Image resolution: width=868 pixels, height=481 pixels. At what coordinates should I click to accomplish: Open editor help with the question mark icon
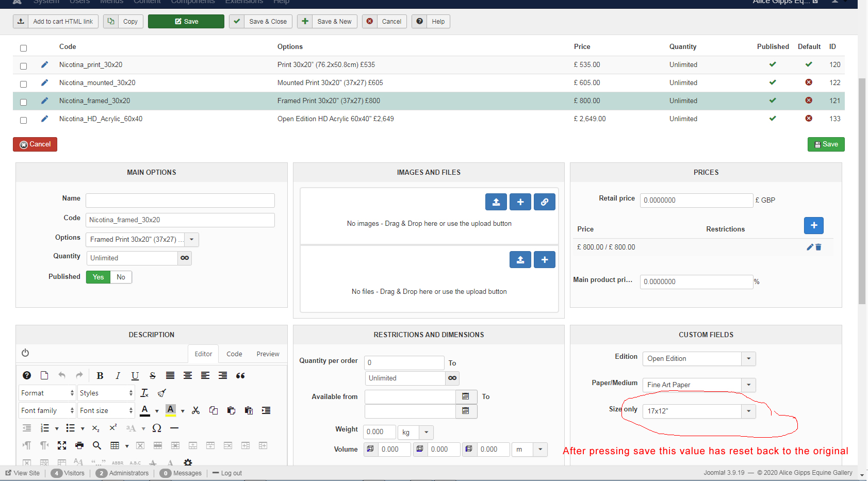27,375
